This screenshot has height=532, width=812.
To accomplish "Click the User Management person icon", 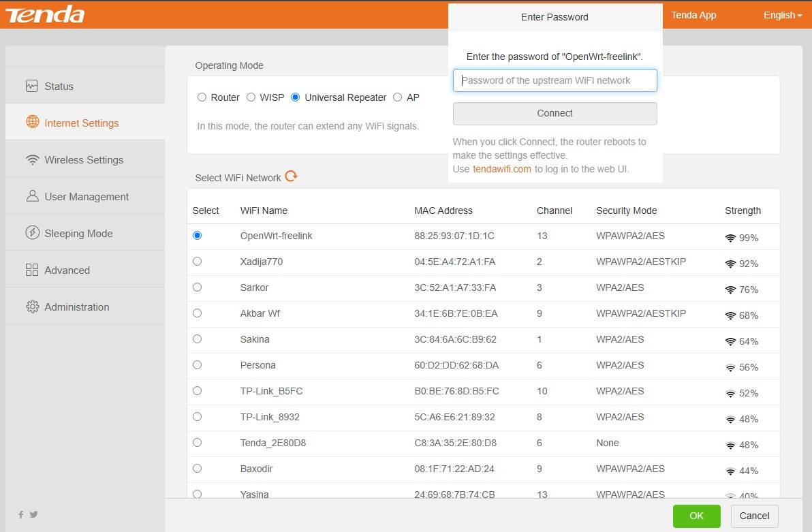I will 32,196.
